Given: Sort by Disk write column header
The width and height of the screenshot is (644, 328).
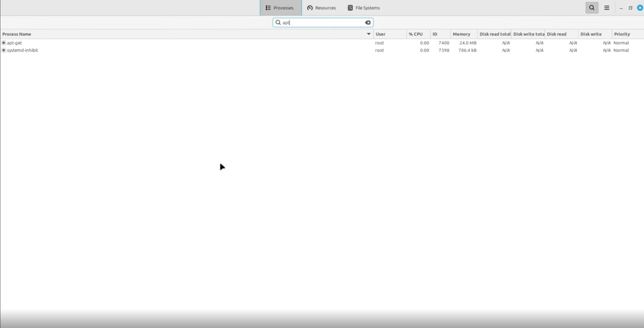Looking at the screenshot, I should 595,34.
